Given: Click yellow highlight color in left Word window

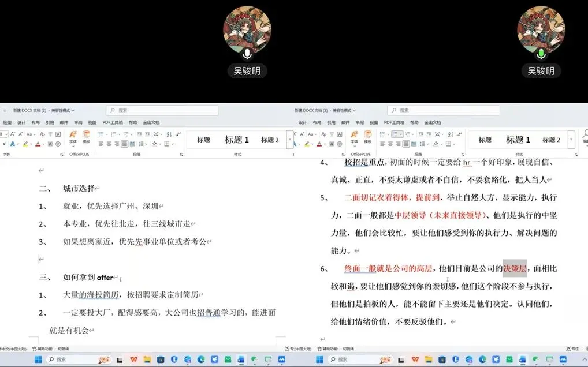Looking at the screenshot, I should click(x=25, y=144).
